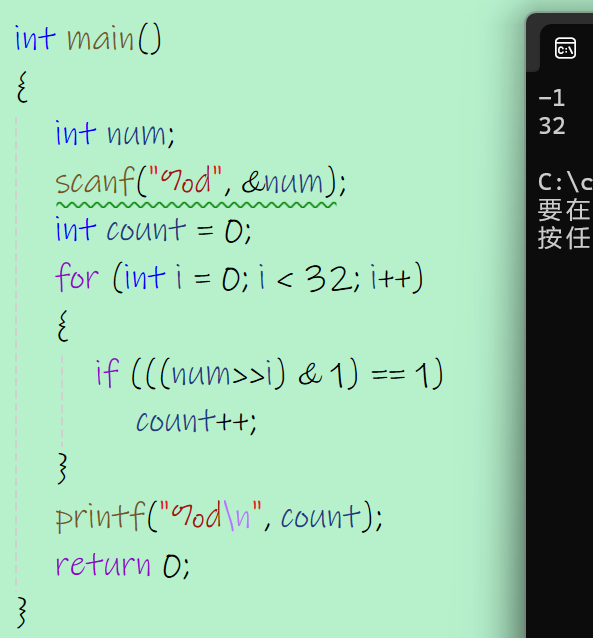The image size is (593, 638).
Task: Click the 'int count = 0;' line
Action: (153, 229)
